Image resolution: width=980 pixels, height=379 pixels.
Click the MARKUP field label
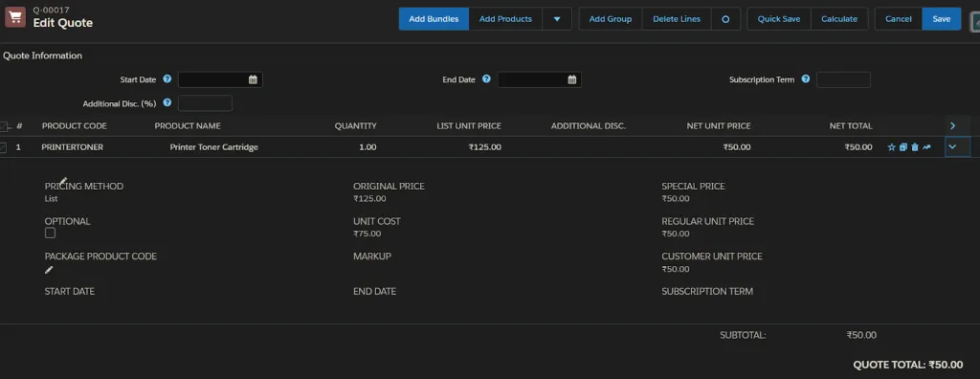372,256
